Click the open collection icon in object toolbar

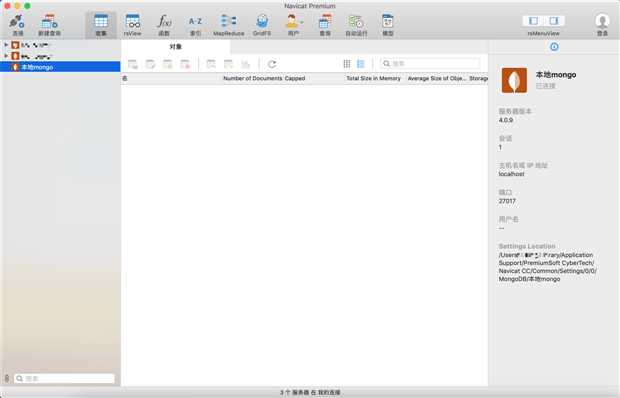(x=133, y=64)
